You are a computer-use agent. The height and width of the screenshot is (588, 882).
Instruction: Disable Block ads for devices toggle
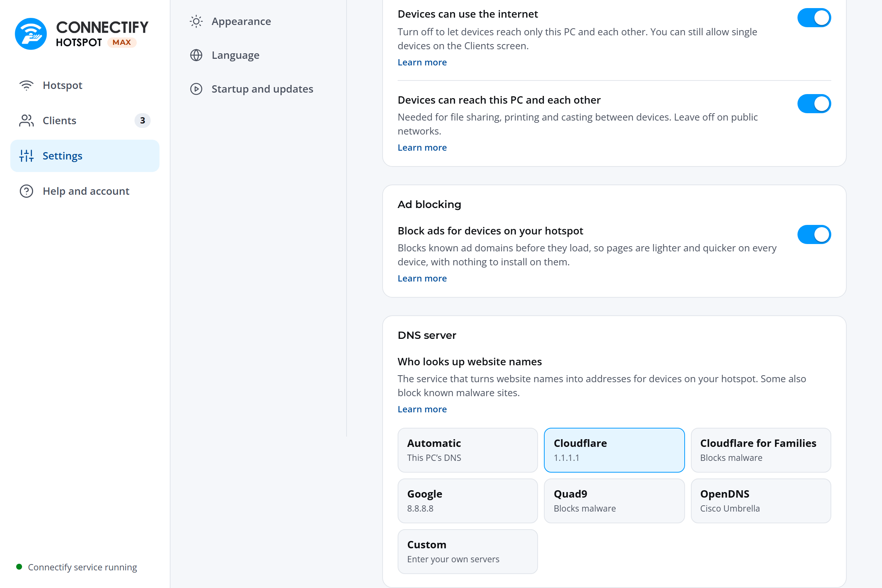[x=814, y=234]
